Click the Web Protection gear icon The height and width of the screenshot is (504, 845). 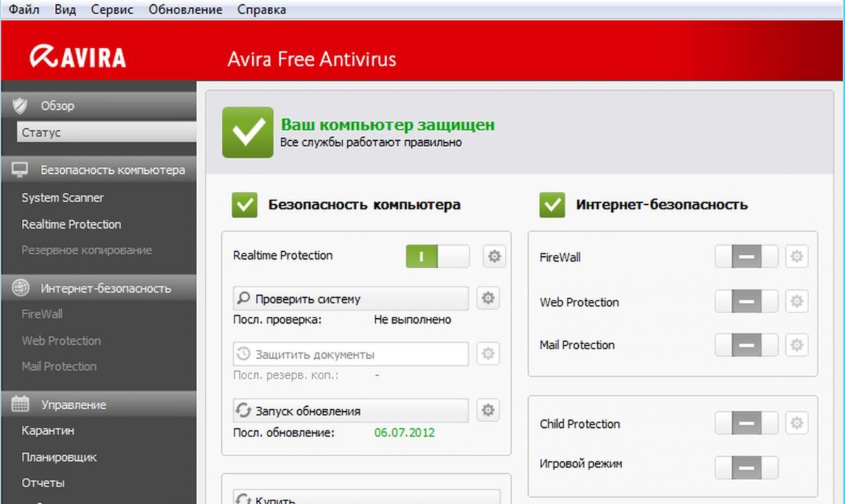[x=796, y=301]
